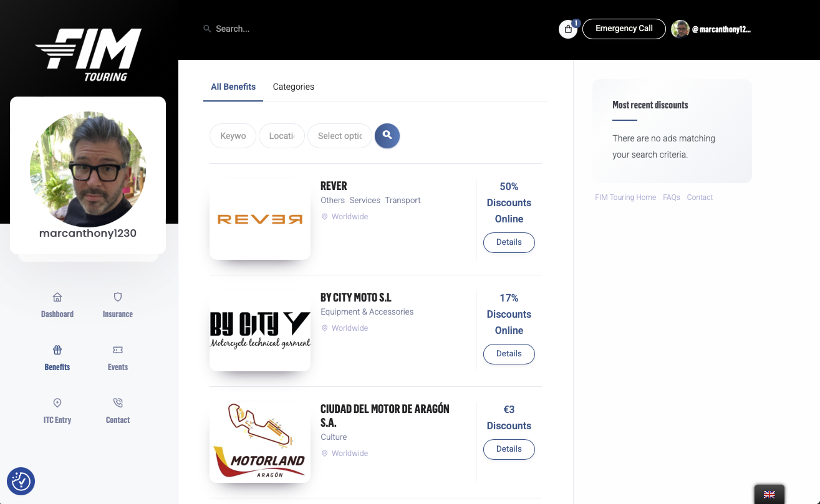Follow the Contact footer link

[x=700, y=197]
